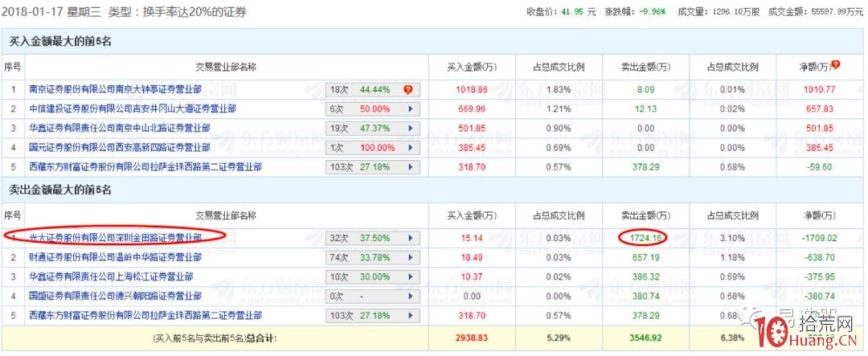Image resolution: width=868 pixels, height=356 pixels.
Task: Select ratio cell 1.18%
Action: [732, 257]
